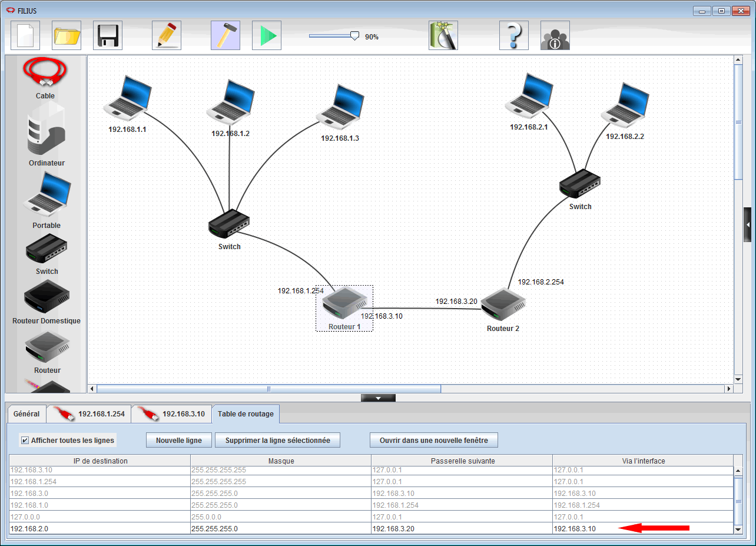
Task: Open the help question mark icon
Action: 514,36
